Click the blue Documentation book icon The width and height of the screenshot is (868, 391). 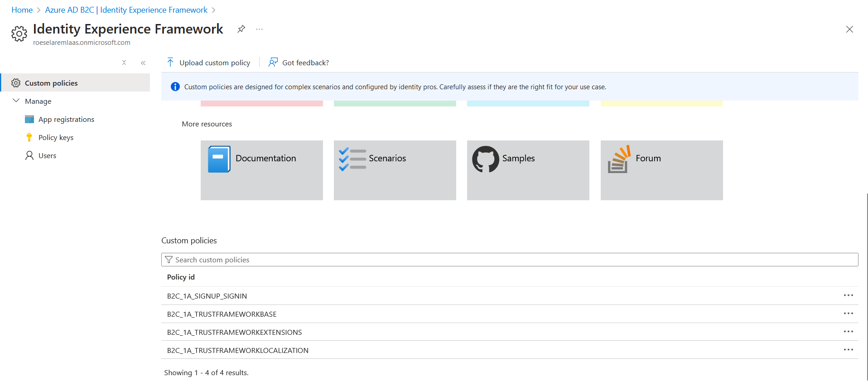(x=219, y=159)
